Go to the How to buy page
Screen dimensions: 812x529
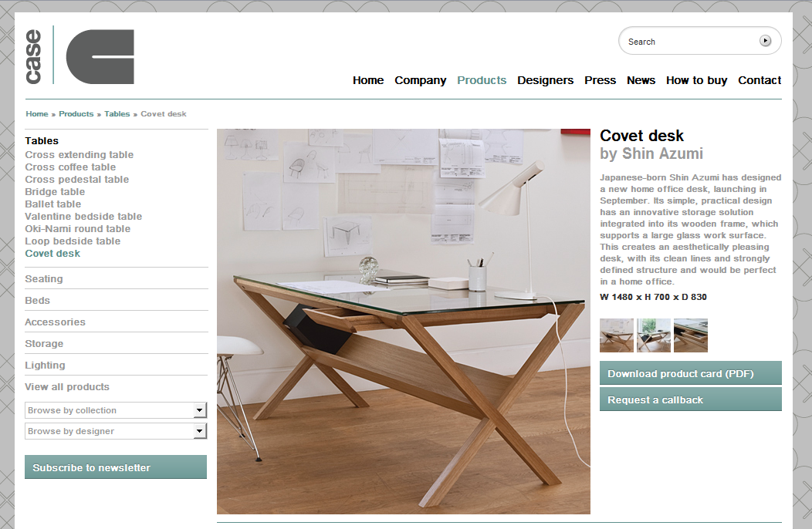[696, 80]
